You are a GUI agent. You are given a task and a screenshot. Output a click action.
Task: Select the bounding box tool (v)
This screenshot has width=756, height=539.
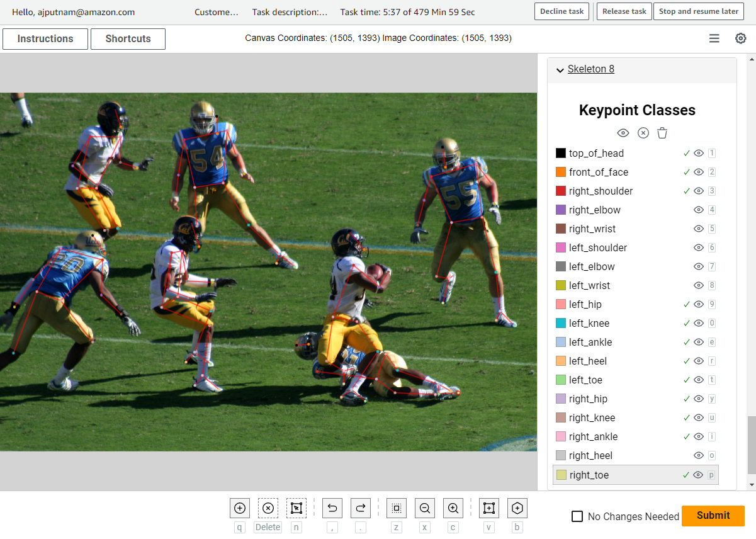click(489, 508)
